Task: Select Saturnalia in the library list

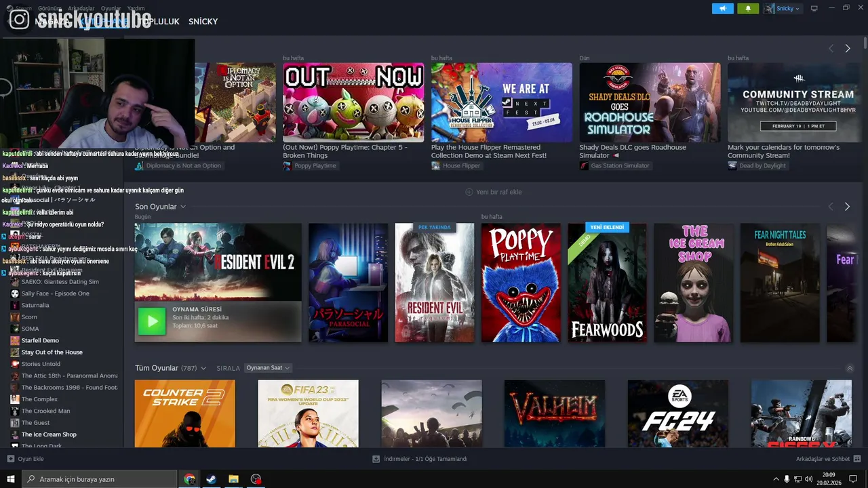Action: point(35,305)
